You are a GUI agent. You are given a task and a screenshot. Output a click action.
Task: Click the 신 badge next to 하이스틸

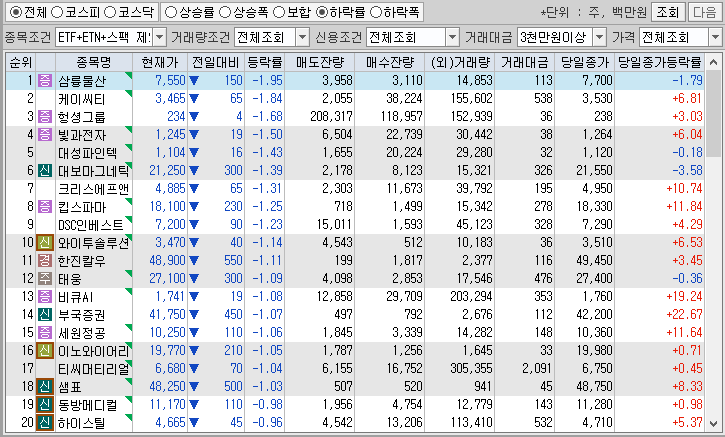click(x=45, y=423)
